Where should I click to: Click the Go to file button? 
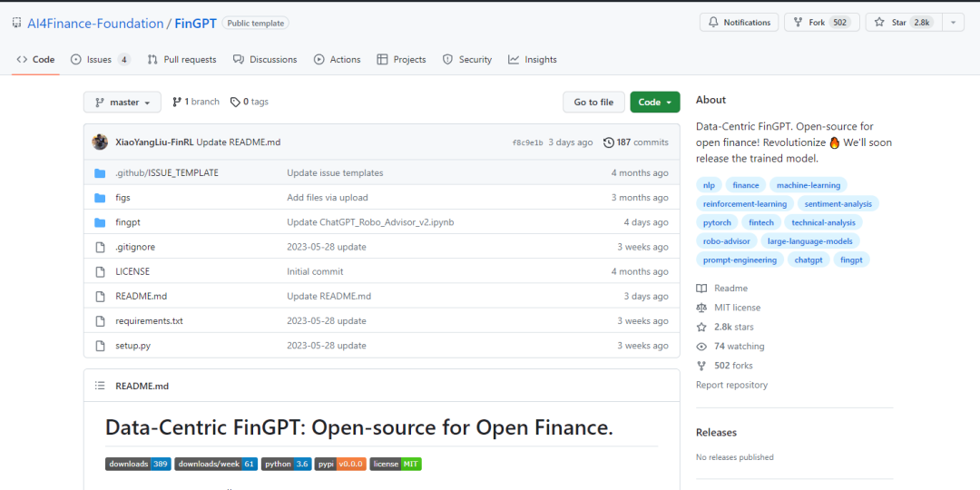(593, 103)
